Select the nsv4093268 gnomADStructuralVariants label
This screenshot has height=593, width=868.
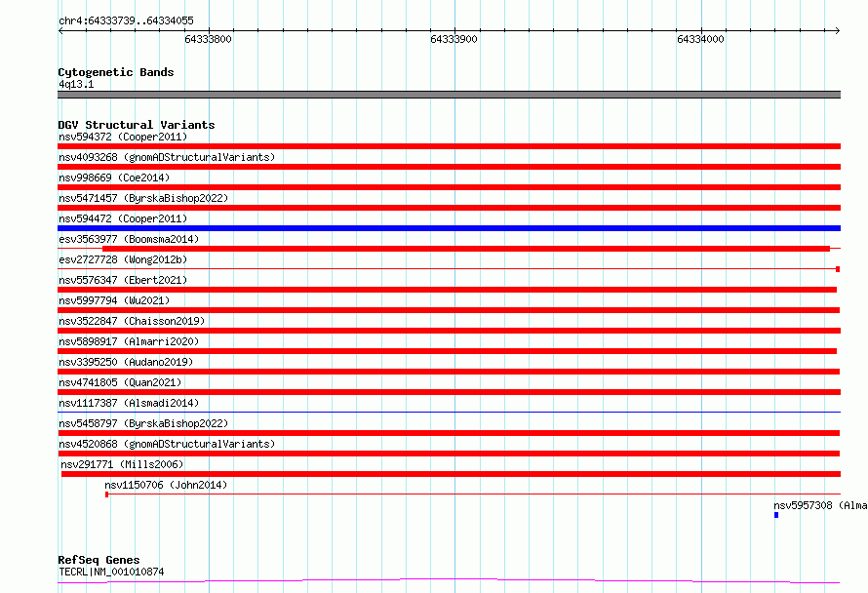167,157
